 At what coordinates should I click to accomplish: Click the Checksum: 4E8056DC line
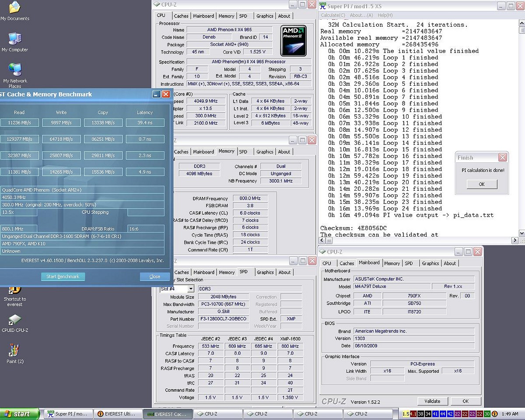coord(353,228)
